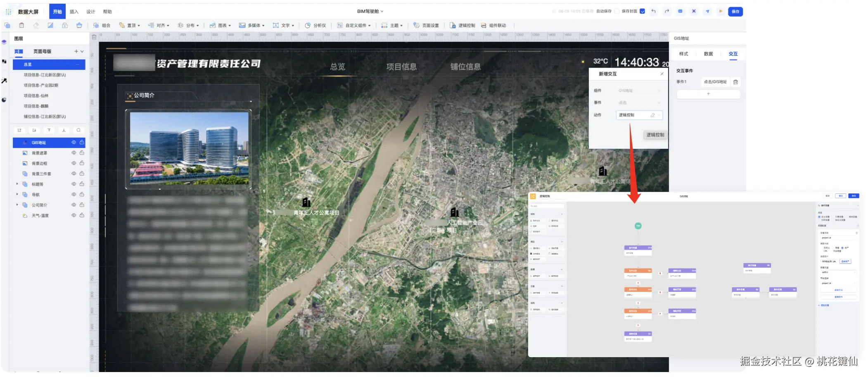This screenshot has width=868, height=377.
Task: Click the magic wand icon in sidebar
Action: 4,81
